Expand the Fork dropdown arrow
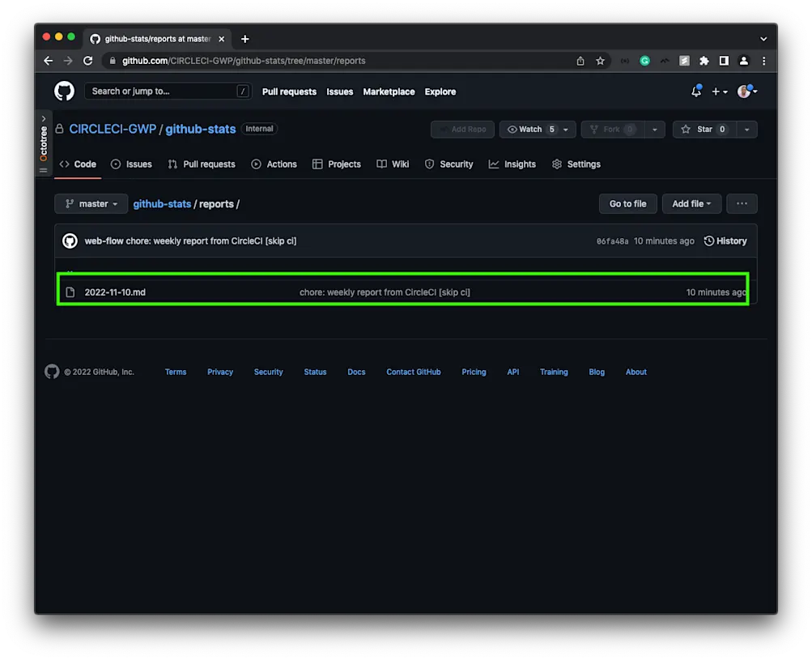Screen dimensions: 812x660 click(655, 129)
